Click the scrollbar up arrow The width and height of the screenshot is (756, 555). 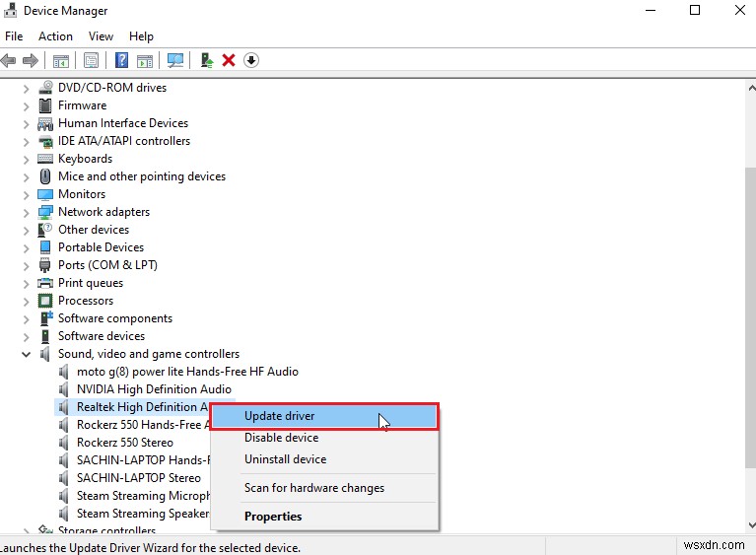pyautogui.click(x=751, y=89)
